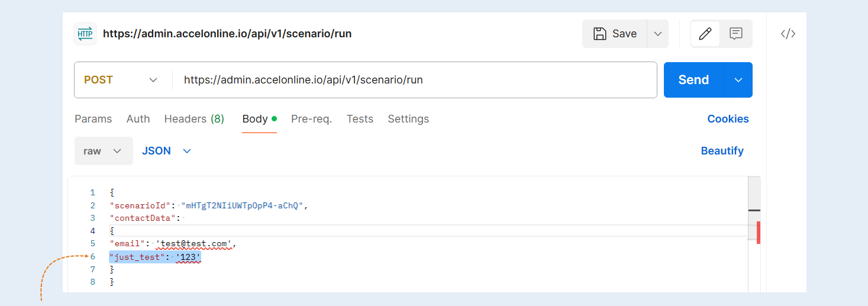The width and height of the screenshot is (868, 306).
Task: Click the scenario ID value "mHTgT2NIiUWTpOpP4-aChQ"
Action: coord(243,205)
